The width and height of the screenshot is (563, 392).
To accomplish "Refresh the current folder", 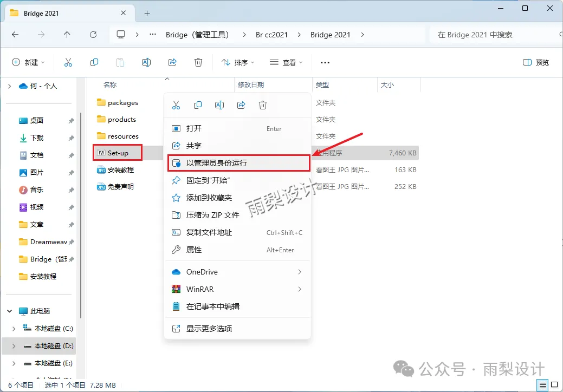I will coord(93,35).
